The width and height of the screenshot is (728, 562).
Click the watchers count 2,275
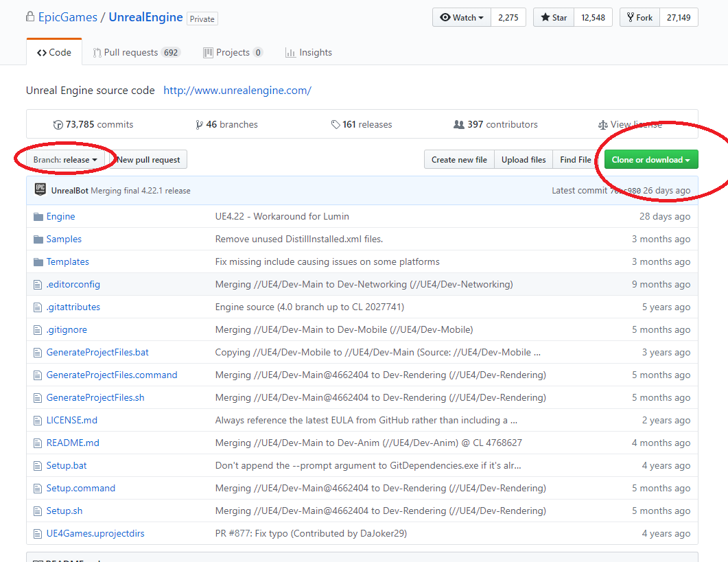(508, 17)
